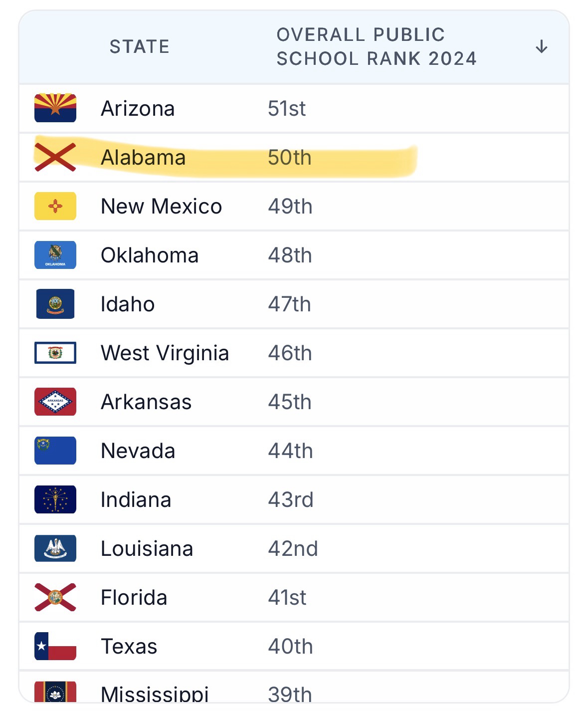
Task: Click the Mississippi flag icon
Action: pos(55,692)
